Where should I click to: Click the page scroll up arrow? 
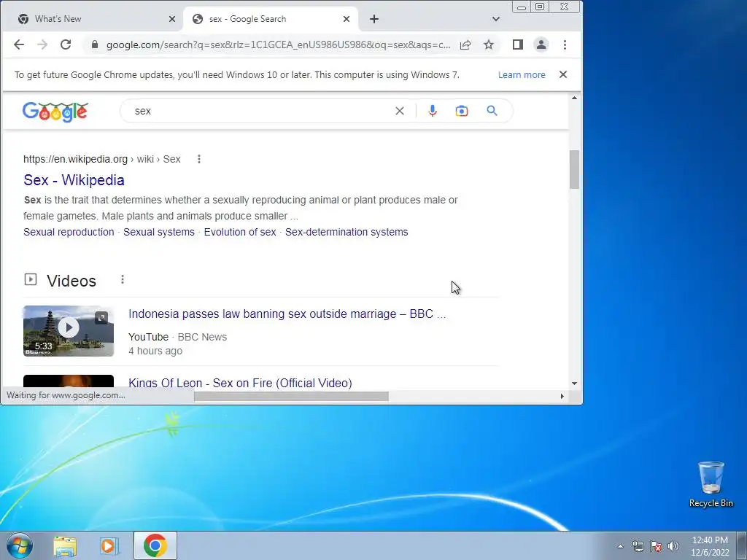tap(574, 98)
